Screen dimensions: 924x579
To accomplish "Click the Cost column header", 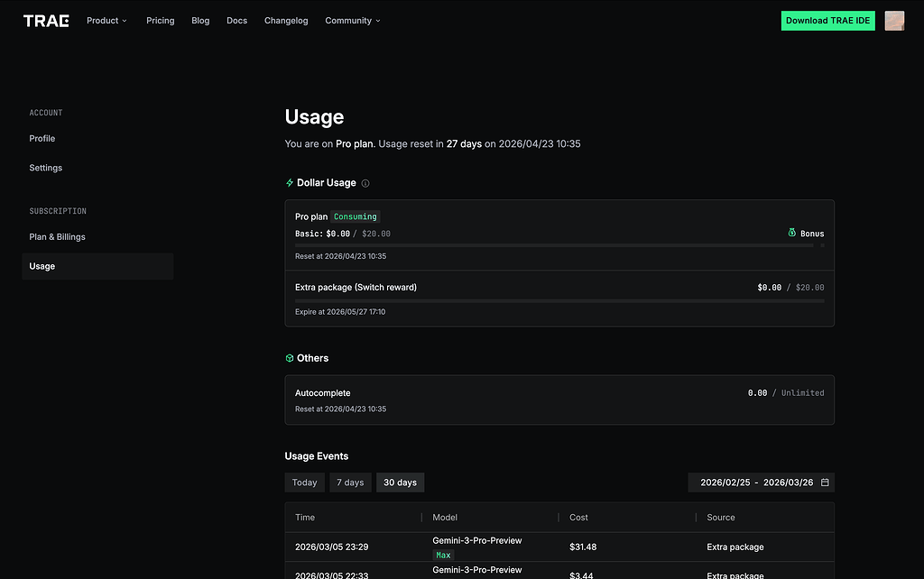I will pyautogui.click(x=578, y=517).
